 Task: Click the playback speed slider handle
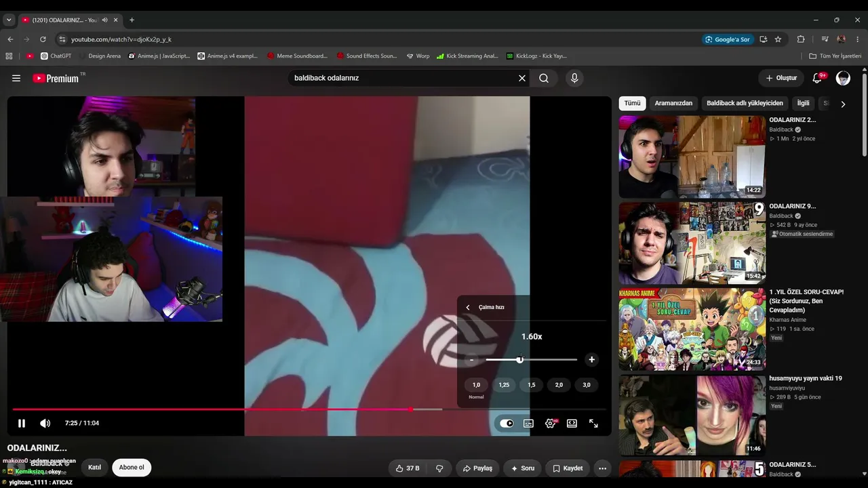[520, 360]
